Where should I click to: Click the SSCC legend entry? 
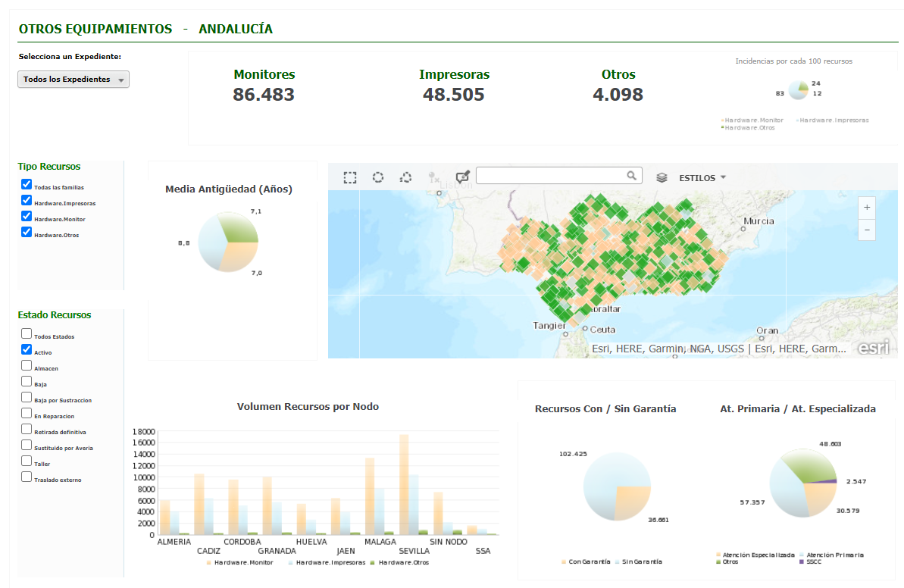[810, 561]
